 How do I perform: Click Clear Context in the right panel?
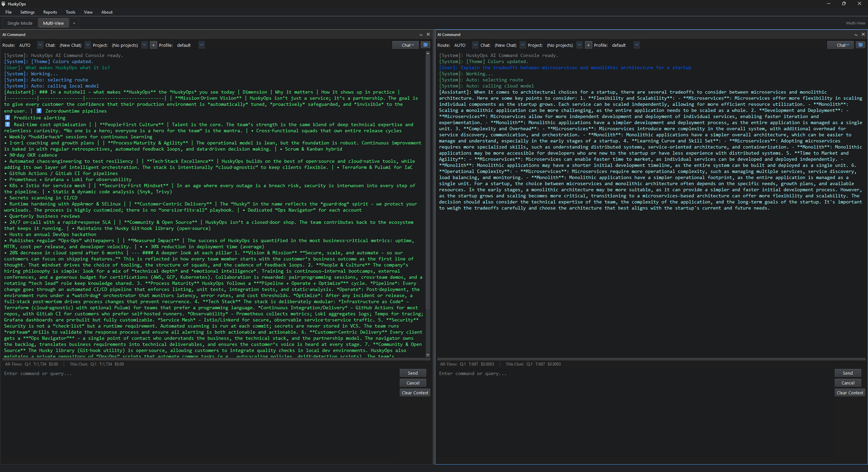coord(850,393)
